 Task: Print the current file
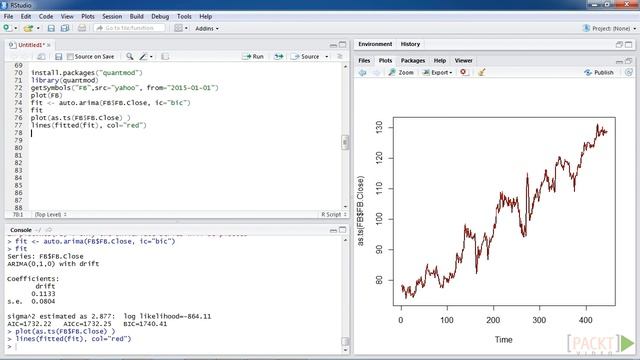82,28
